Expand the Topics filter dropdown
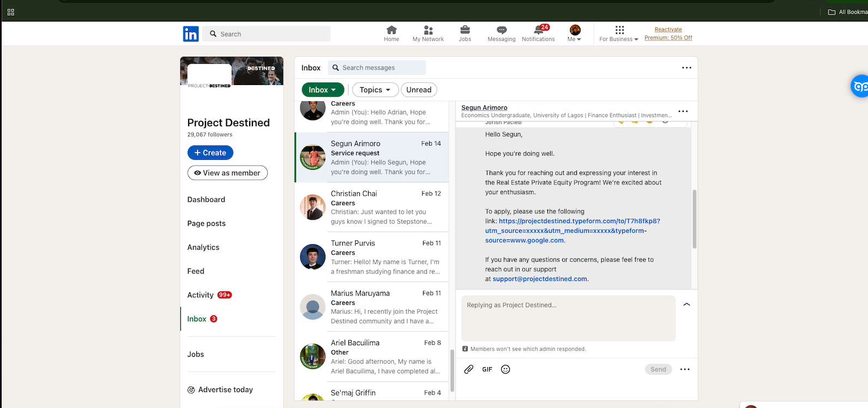The image size is (868, 408). click(x=375, y=90)
